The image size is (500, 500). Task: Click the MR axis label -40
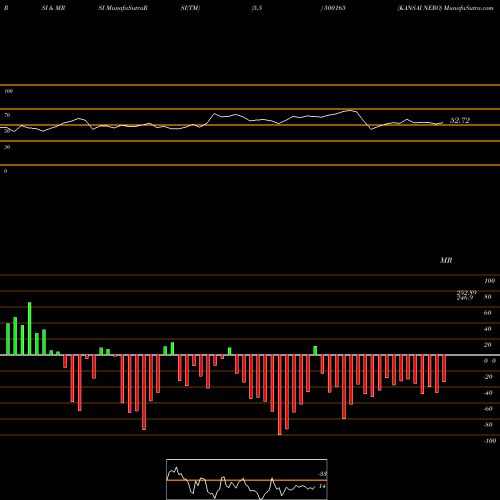click(x=488, y=393)
